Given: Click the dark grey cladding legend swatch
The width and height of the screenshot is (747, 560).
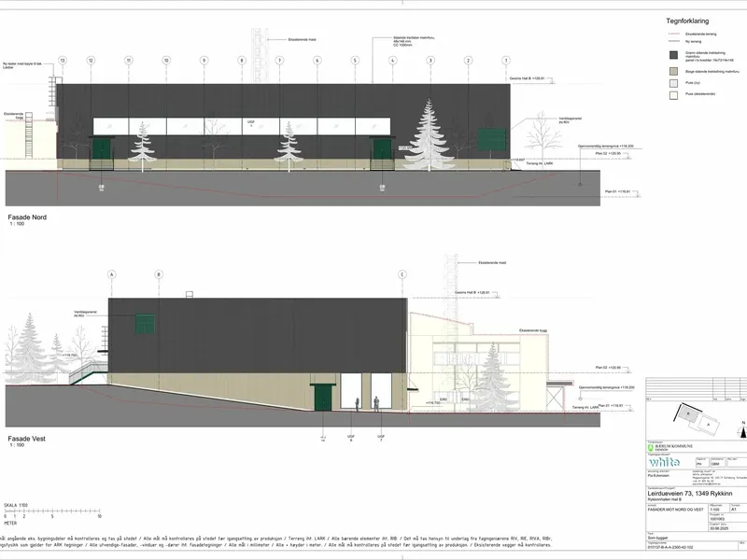Looking at the screenshot, I should click(673, 55).
